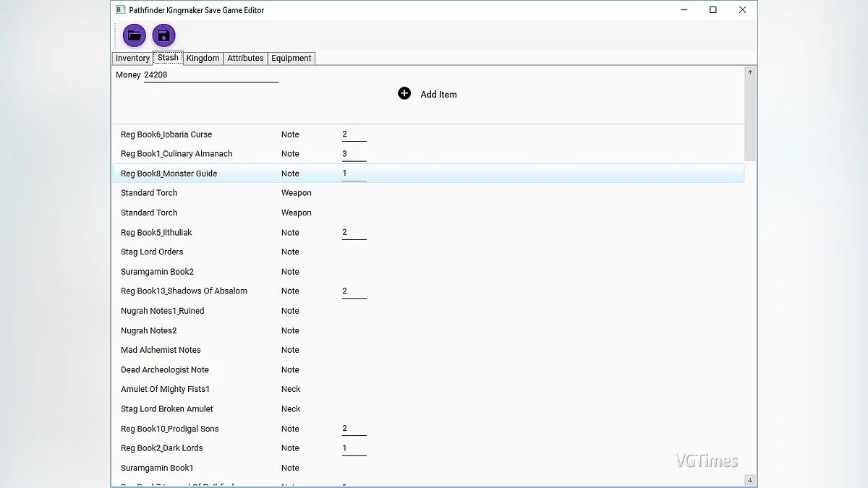Maximize the save editor window
This screenshot has height=488, width=868.
point(712,10)
